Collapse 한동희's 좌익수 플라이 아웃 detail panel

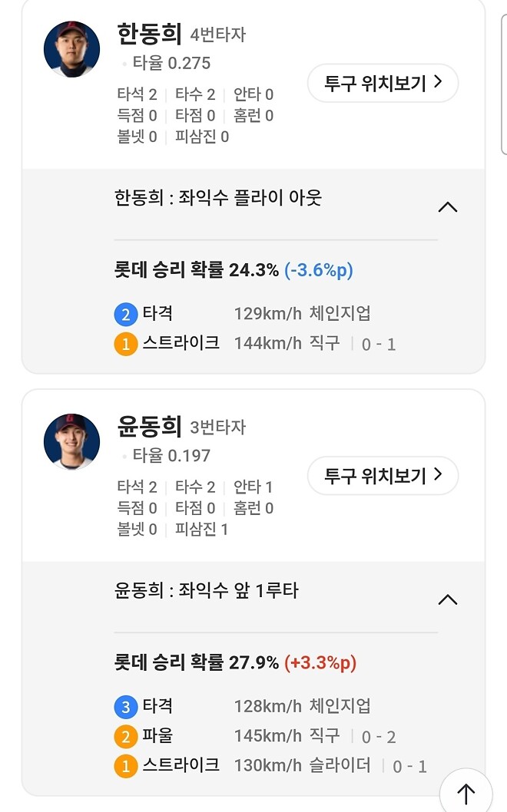click(x=449, y=206)
